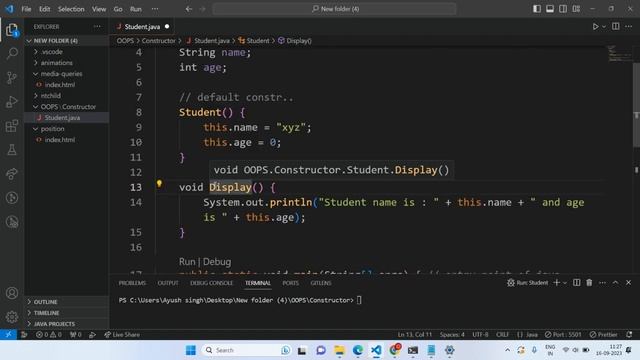Kill terminal with trash icon
The height and width of the screenshot is (360, 640).
pyautogui.click(x=589, y=282)
